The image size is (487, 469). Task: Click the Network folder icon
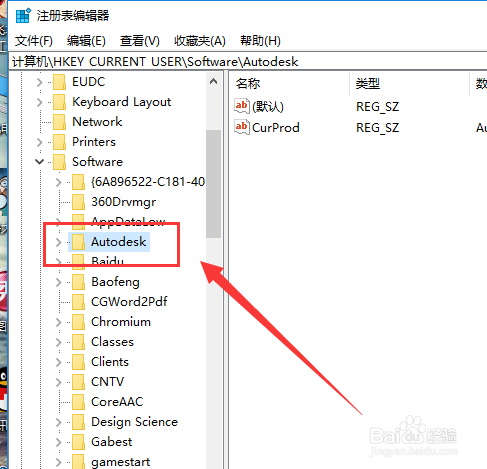coord(59,122)
